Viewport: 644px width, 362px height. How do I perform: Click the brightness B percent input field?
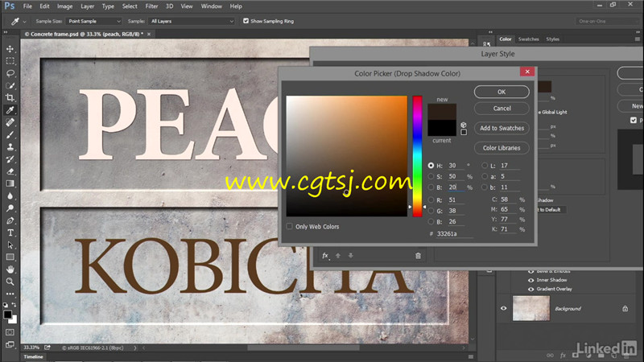click(456, 187)
